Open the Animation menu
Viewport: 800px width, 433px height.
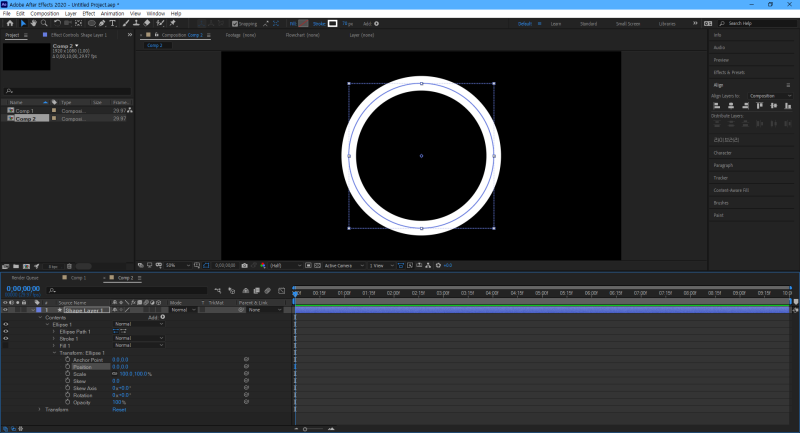112,14
